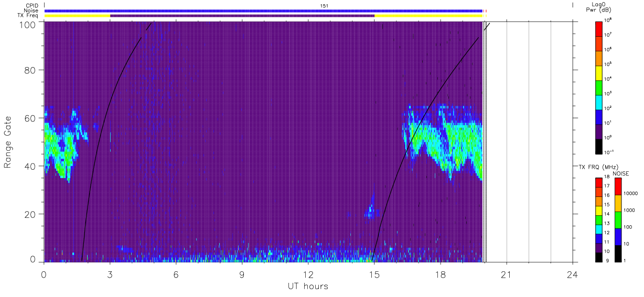The width and height of the screenshot is (644, 297).
Task: Click the red swatch in power colorbar
Action: pyautogui.click(x=599, y=28)
